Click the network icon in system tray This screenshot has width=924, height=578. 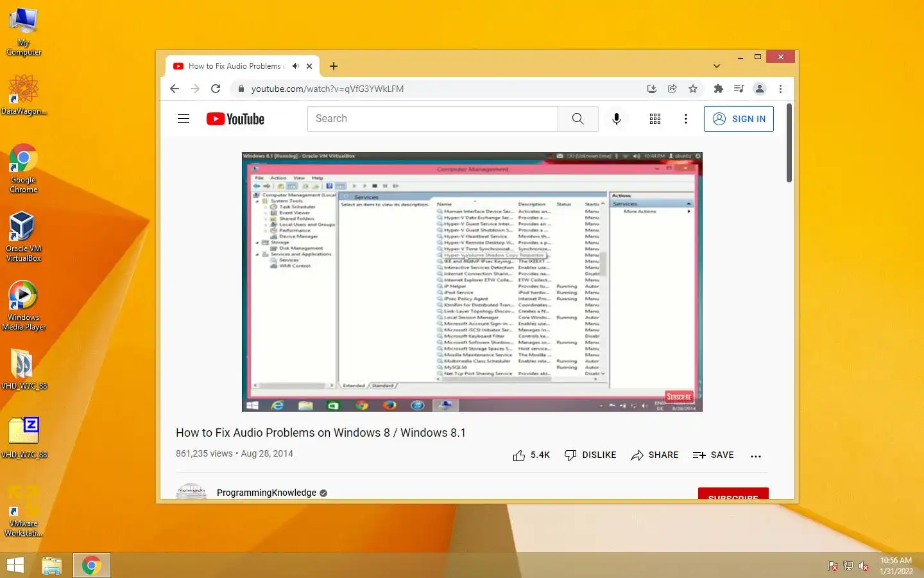(848, 566)
